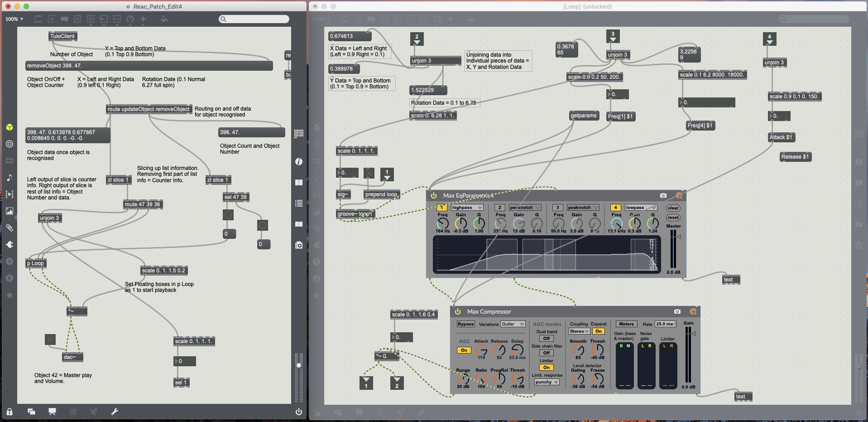The width and height of the screenshot is (868, 422).
Task: Open the audio note browser in left sidebar
Action: coord(10,178)
